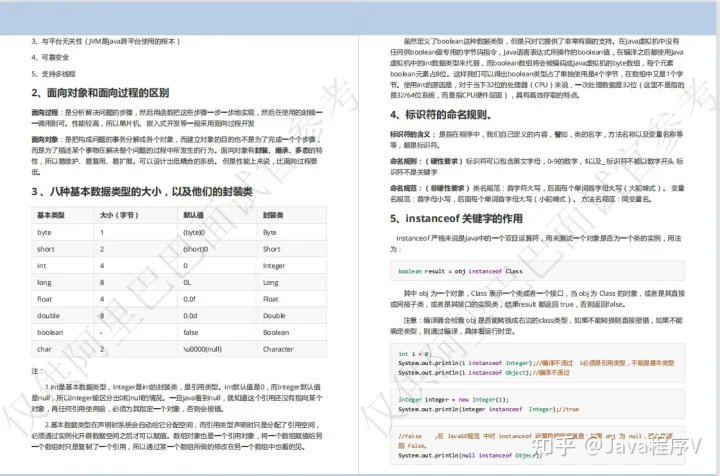Click the default value "\u0000(null)"
The image size is (720, 476).
click(202, 349)
